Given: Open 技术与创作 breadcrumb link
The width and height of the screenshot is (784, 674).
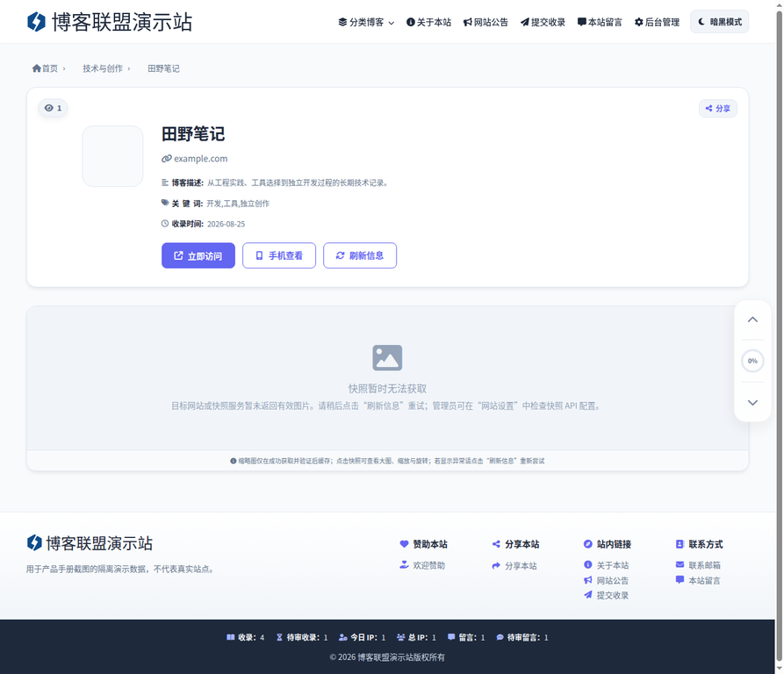Looking at the screenshot, I should click(103, 68).
